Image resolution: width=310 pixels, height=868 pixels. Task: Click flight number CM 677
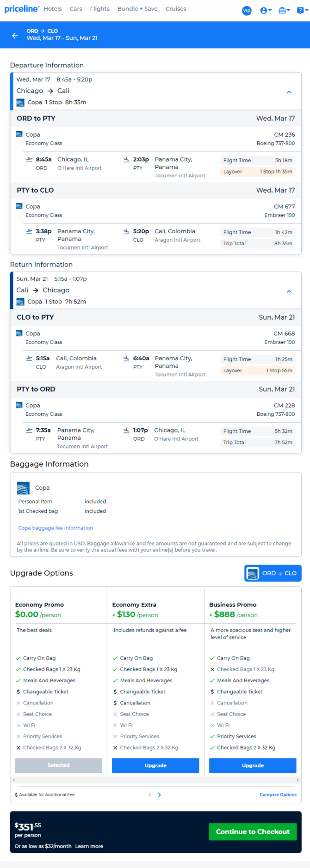[x=284, y=206]
